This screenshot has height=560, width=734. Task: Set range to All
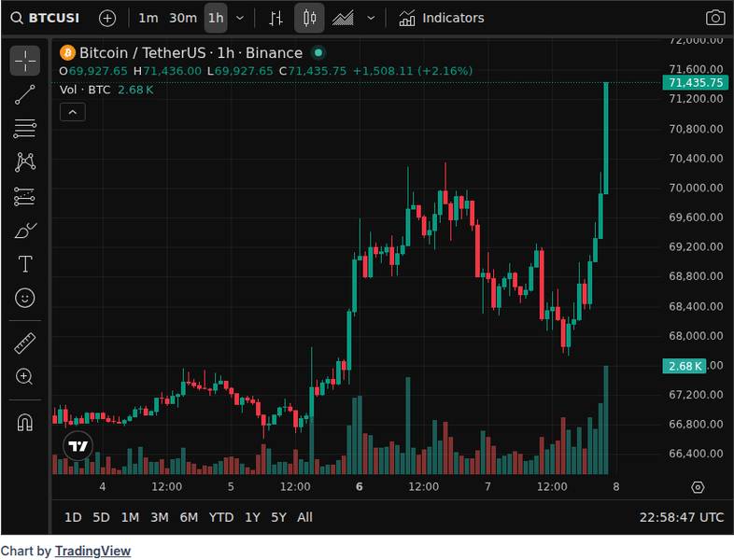tap(304, 517)
